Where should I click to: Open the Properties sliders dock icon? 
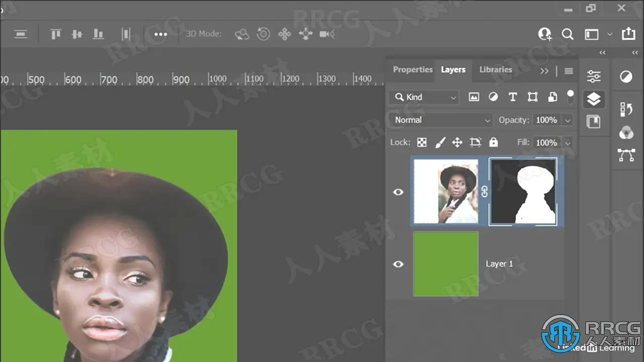pos(594,76)
